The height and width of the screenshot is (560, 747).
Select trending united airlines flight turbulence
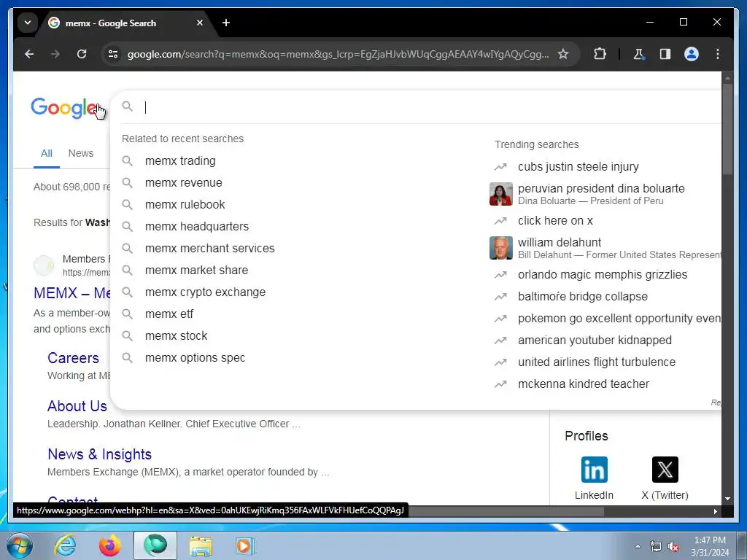[x=597, y=362]
